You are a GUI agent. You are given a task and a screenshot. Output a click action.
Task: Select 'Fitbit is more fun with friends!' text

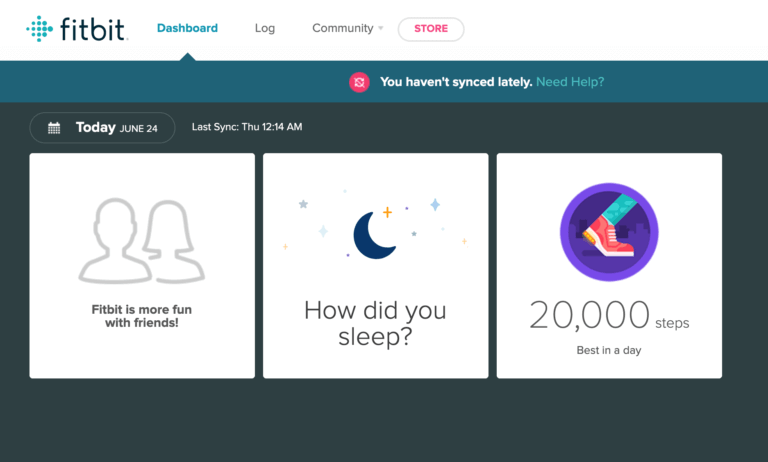(142, 316)
